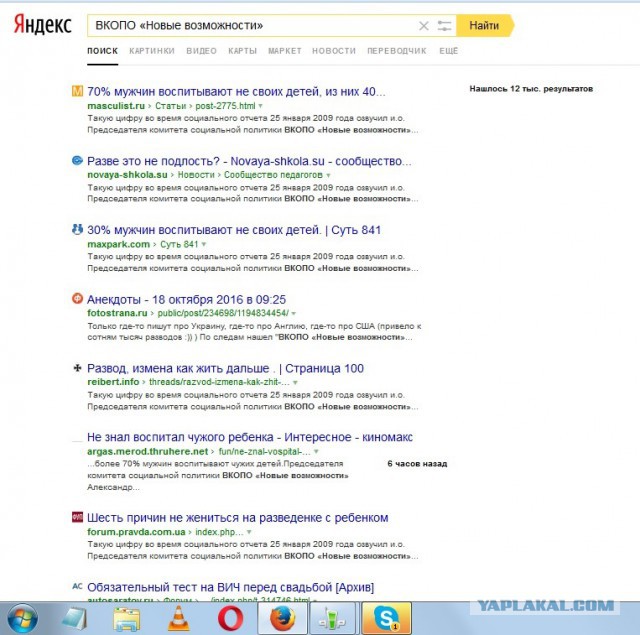Switch to the КАРТИНКИ tab
640x635 pixels.
152,51
